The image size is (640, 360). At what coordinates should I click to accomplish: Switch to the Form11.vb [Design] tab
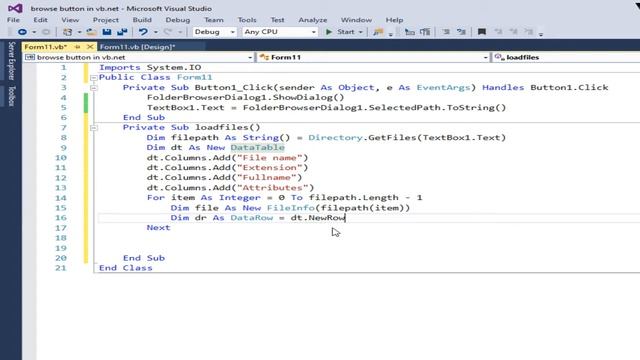click(x=138, y=47)
